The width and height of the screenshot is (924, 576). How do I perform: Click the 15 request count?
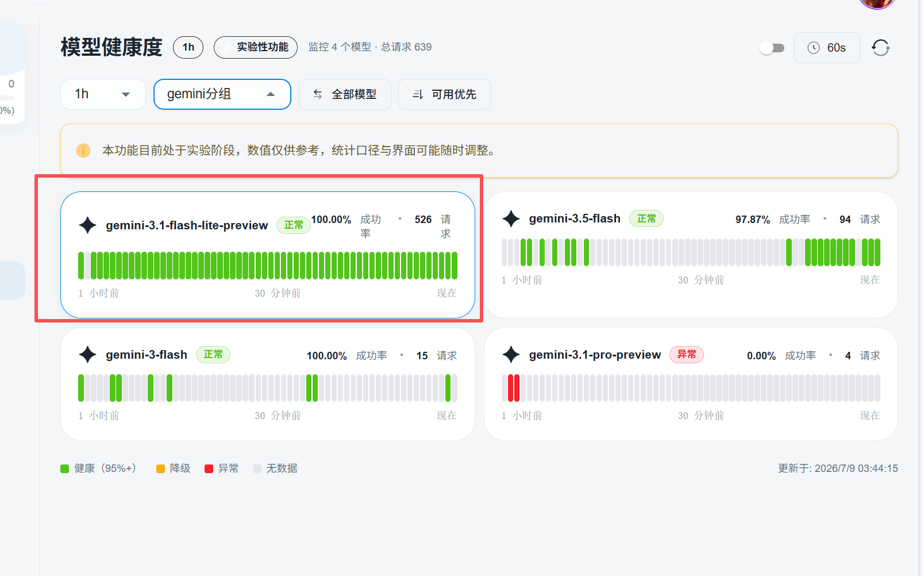point(422,356)
